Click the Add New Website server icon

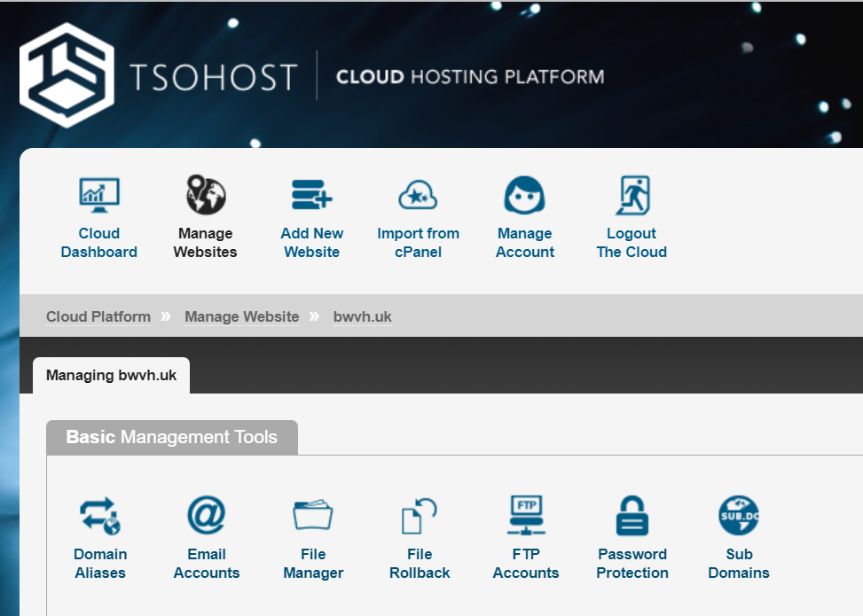click(312, 195)
